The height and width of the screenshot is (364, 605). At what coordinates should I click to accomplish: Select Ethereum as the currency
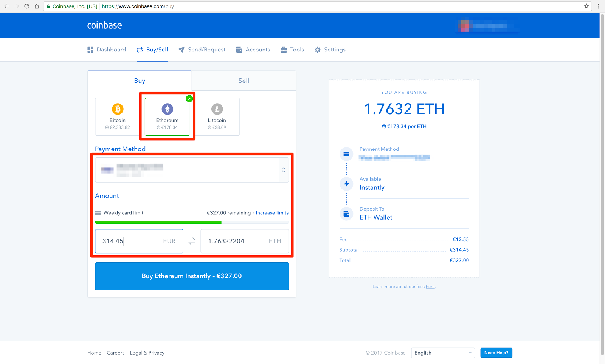click(x=167, y=117)
